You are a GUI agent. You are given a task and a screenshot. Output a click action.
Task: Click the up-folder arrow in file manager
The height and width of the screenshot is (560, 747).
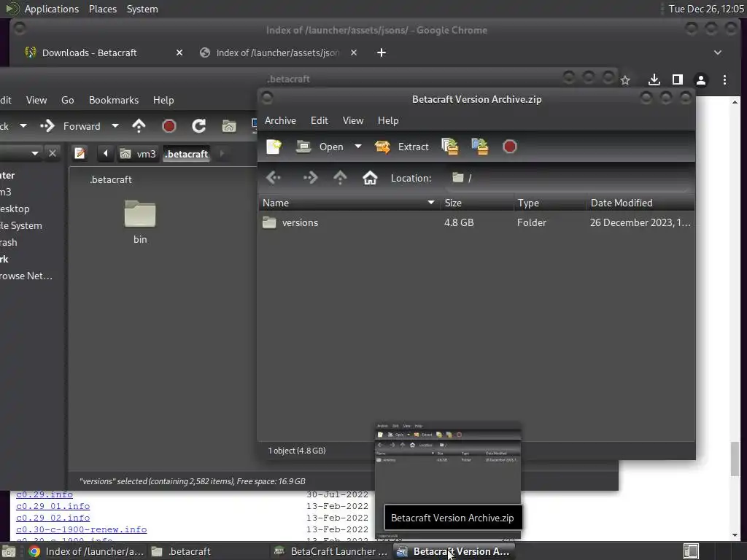coord(139,126)
